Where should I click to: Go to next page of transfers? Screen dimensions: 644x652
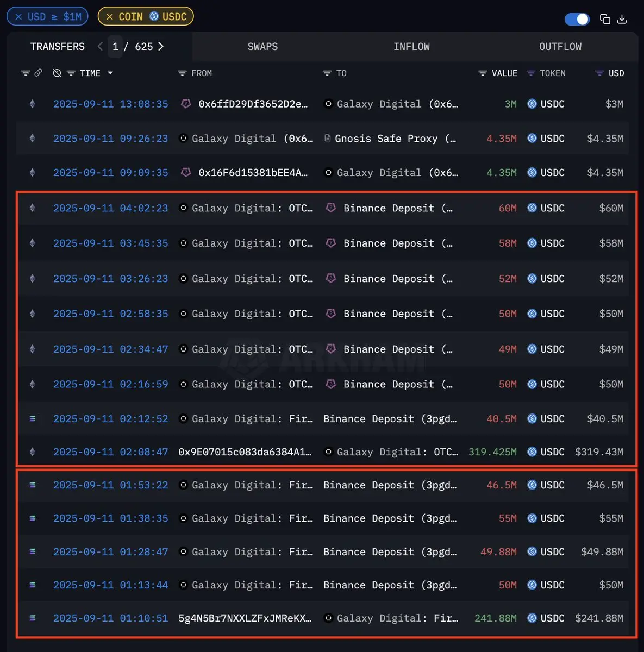click(x=160, y=47)
